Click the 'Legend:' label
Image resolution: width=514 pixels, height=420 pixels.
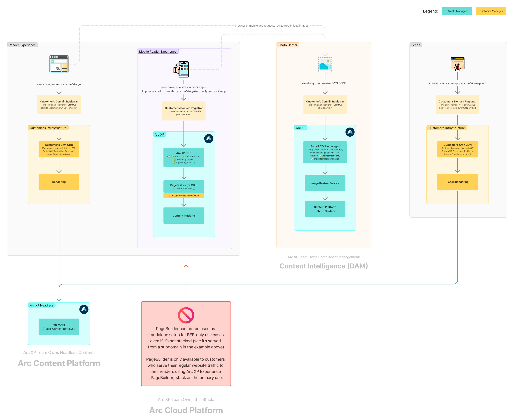click(430, 11)
